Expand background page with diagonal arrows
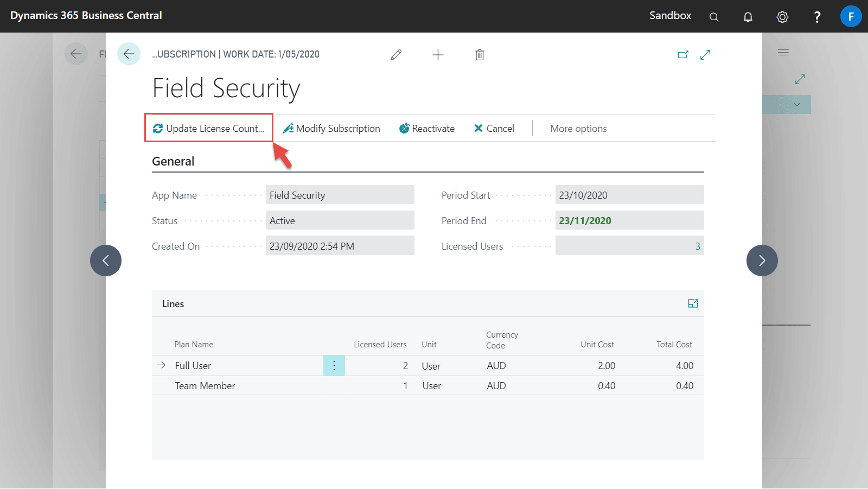 coord(800,79)
